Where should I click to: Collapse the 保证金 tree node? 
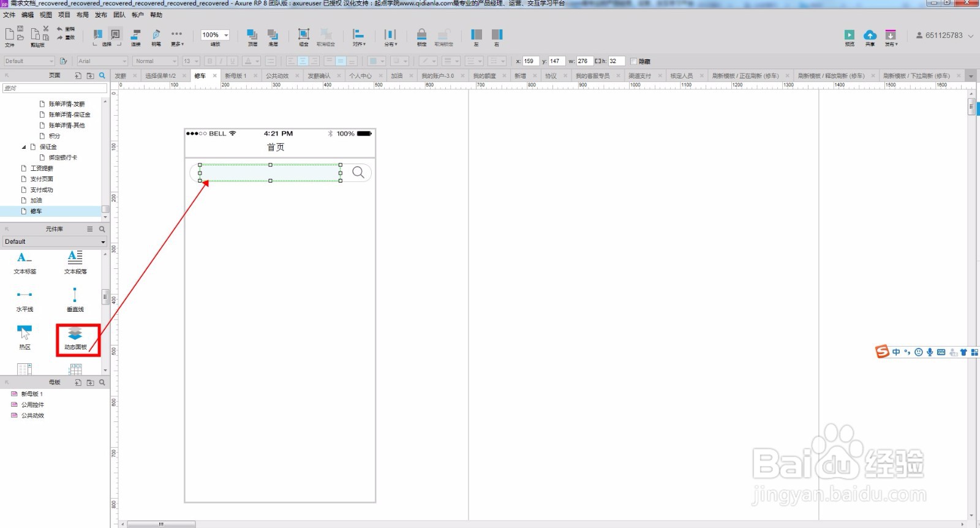point(24,147)
